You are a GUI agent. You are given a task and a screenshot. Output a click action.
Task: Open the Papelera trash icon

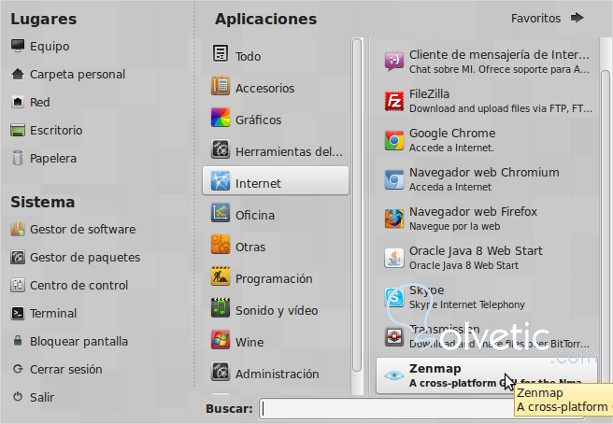pos(18,158)
